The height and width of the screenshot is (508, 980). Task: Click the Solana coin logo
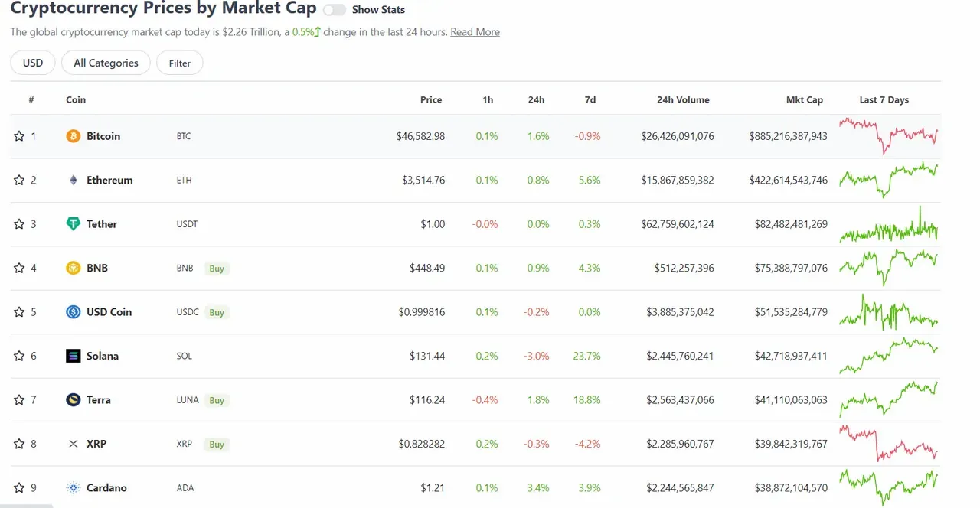coord(73,357)
